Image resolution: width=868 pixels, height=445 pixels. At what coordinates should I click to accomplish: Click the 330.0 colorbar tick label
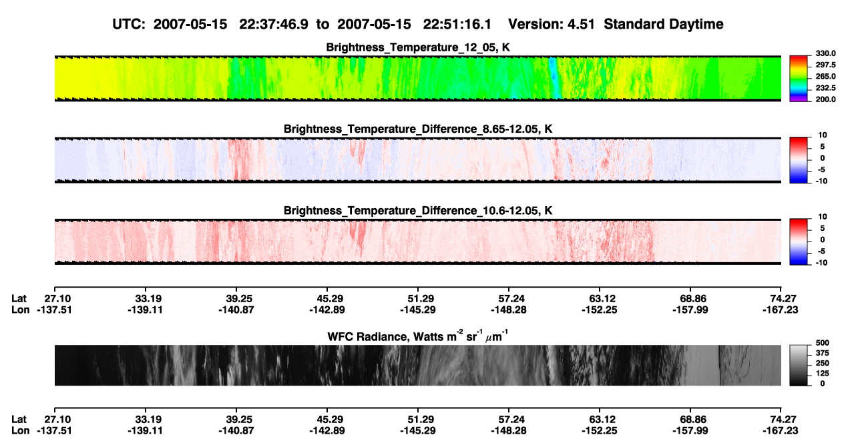coord(825,53)
